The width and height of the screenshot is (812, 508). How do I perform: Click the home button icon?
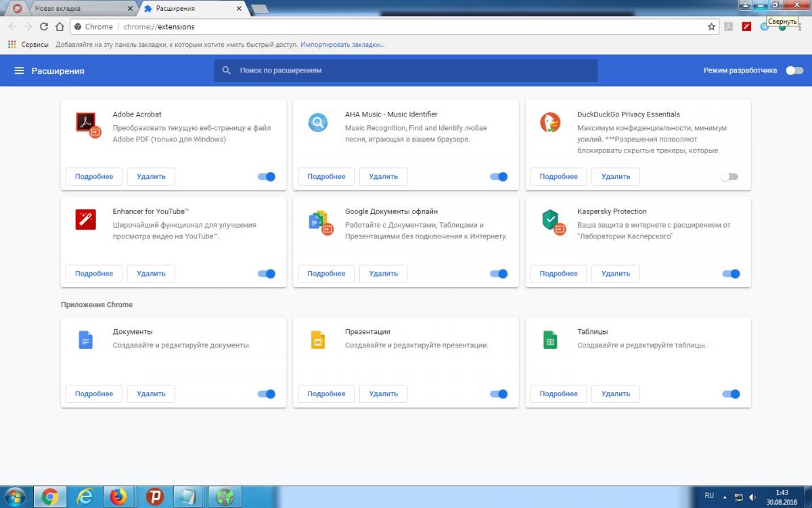pyautogui.click(x=60, y=26)
